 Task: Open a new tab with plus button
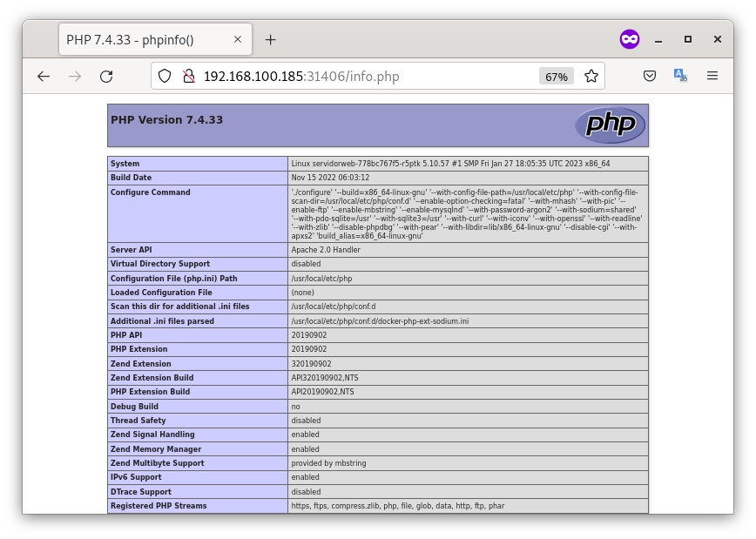(x=271, y=39)
